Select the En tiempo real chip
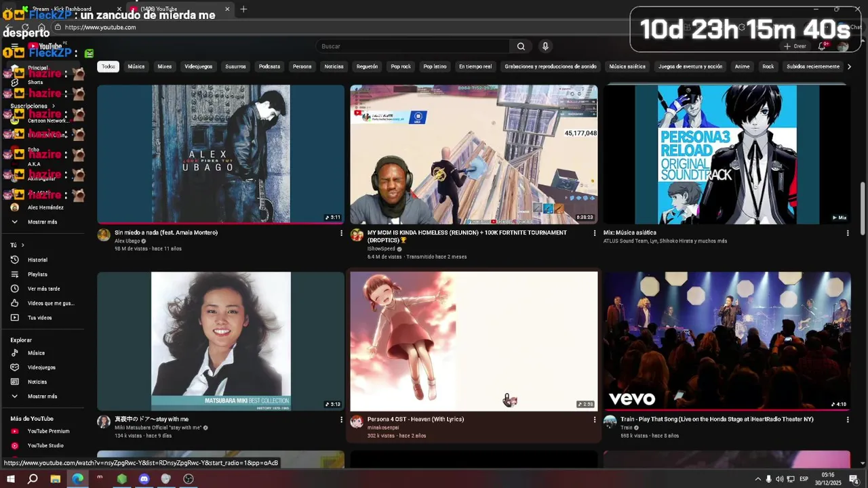 click(x=475, y=66)
